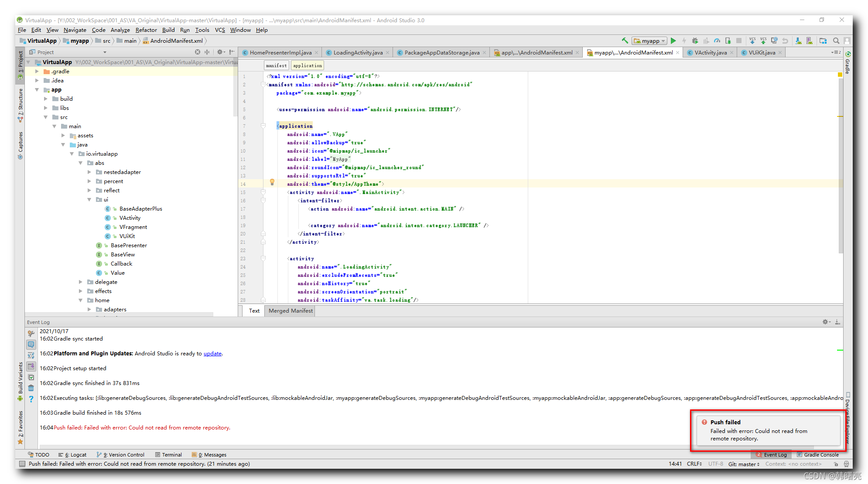
Task: Expand the delegate folder
Action: 81,282
